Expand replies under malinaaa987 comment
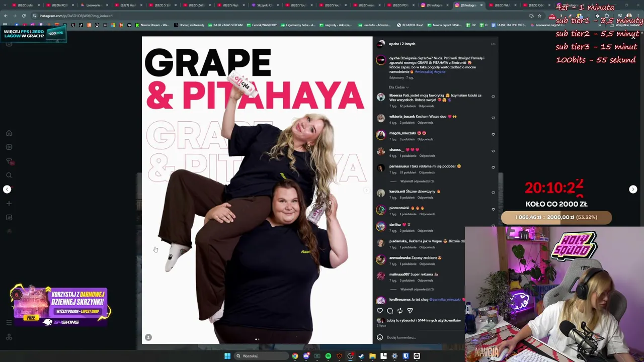Screen dimensions: 644x362 [x=417, y=289]
